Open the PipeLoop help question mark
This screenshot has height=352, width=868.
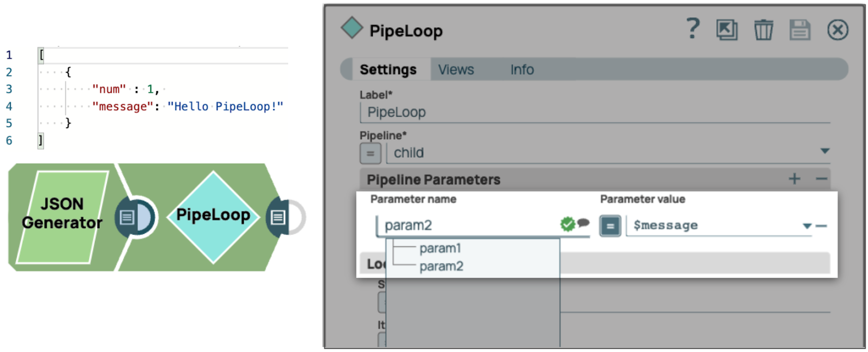(x=693, y=29)
